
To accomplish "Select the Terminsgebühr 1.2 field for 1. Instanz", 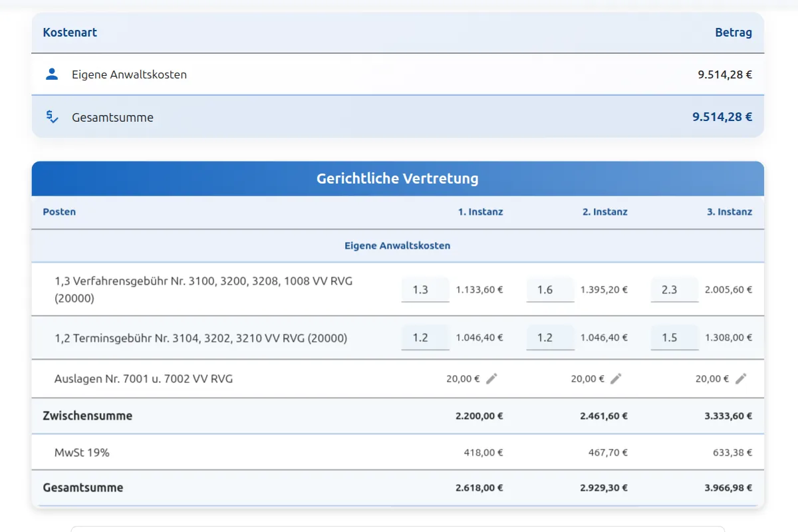I will point(425,337).
